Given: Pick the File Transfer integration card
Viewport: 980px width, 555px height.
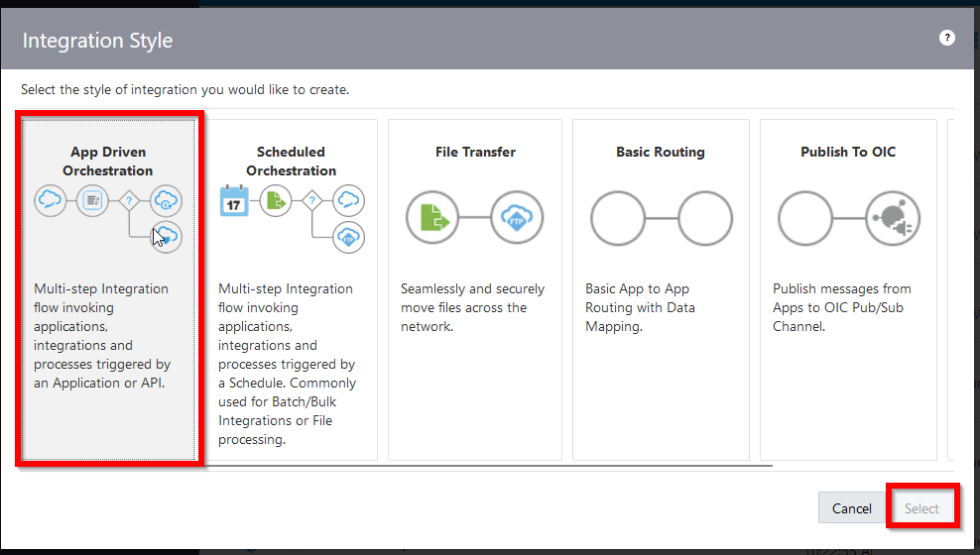Looking at the screenshot, I should [x=475, y=289].
